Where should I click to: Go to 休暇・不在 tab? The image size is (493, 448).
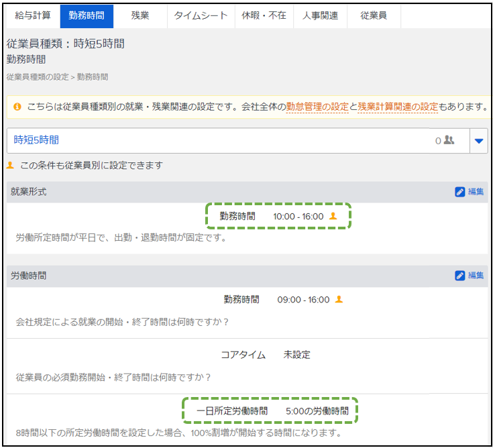(x=264, y=15)
